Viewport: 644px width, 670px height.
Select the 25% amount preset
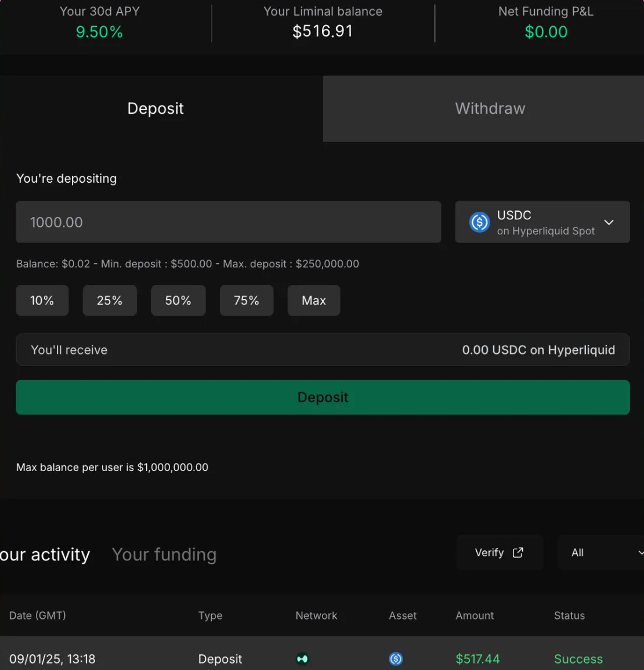point(110,300)
